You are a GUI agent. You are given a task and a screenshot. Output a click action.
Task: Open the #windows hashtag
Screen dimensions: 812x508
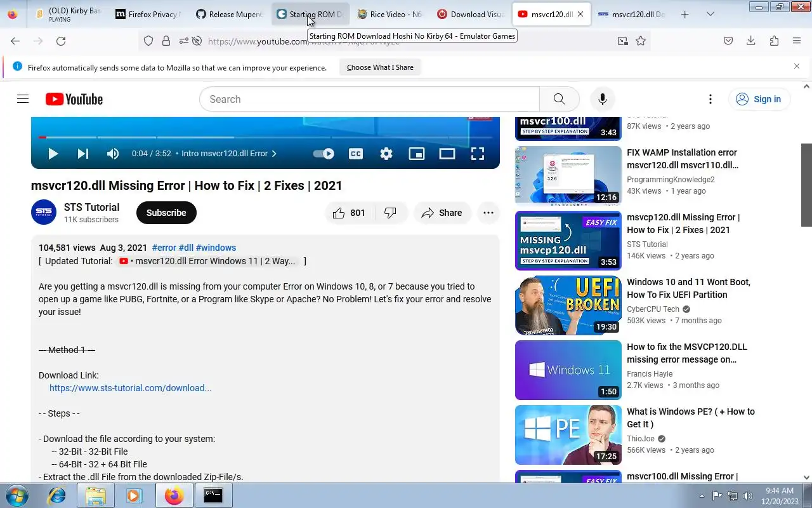216,248
